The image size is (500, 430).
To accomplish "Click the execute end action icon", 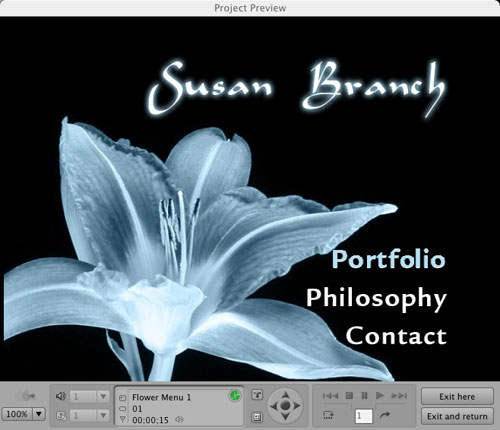I will coord(328,415).
